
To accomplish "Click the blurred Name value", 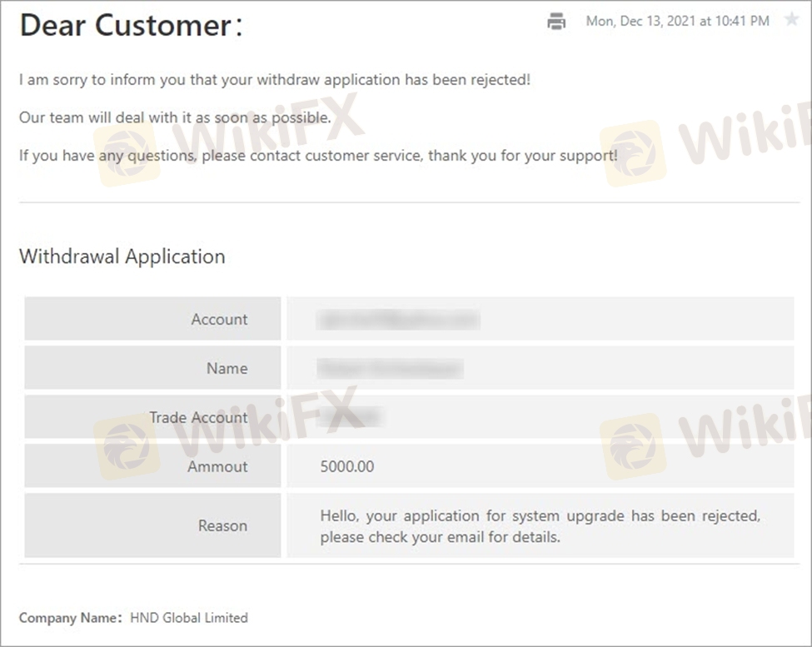I will [x=391, y=368].
